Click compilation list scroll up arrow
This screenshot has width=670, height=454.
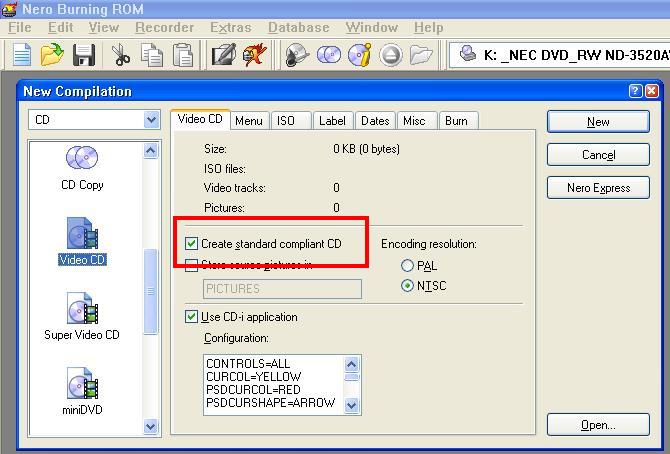(150, 150)
